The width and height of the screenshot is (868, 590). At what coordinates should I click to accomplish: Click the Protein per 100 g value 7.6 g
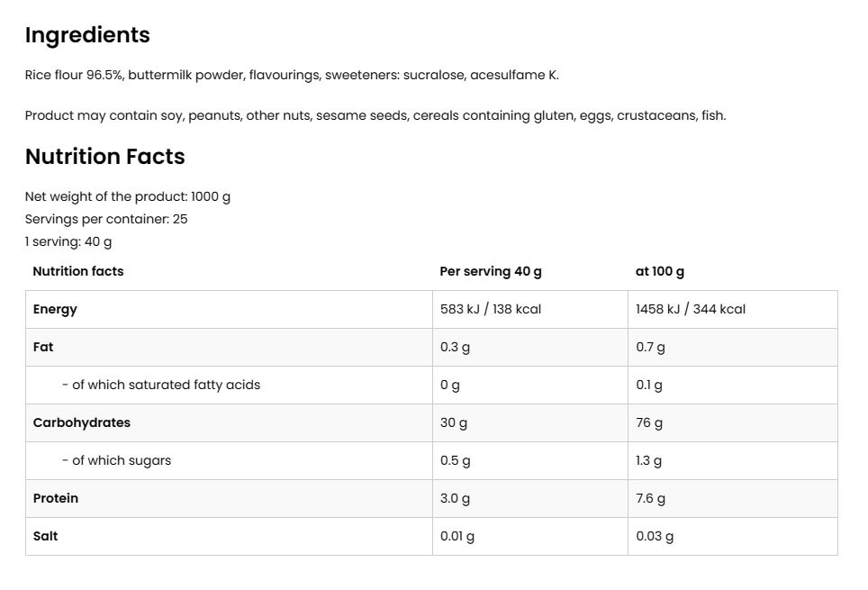pyautogui.click(x=650, y=498)
